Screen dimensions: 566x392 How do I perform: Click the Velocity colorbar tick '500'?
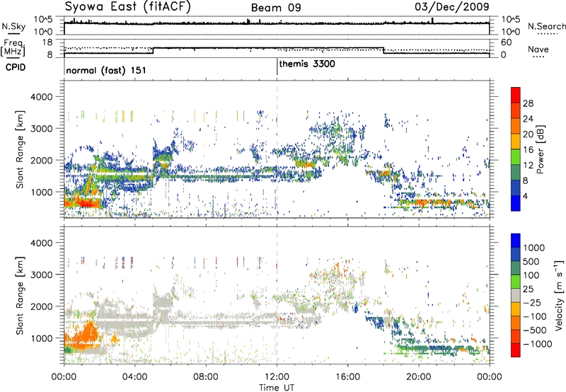pyautogui.click(x=531, y=261)
